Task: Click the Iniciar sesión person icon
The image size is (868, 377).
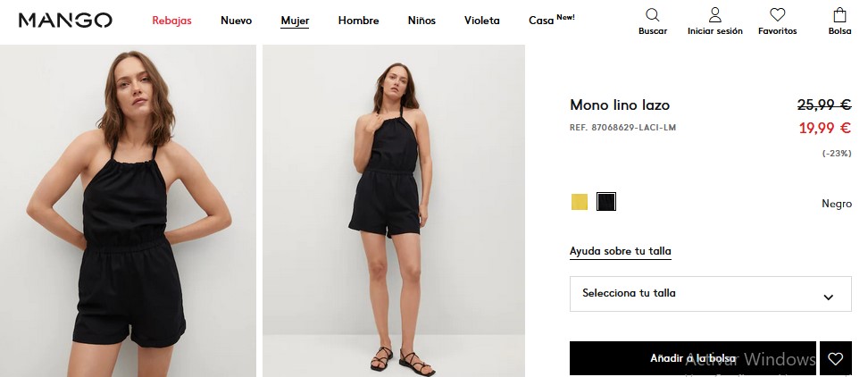Action: [x=714, y=15]
